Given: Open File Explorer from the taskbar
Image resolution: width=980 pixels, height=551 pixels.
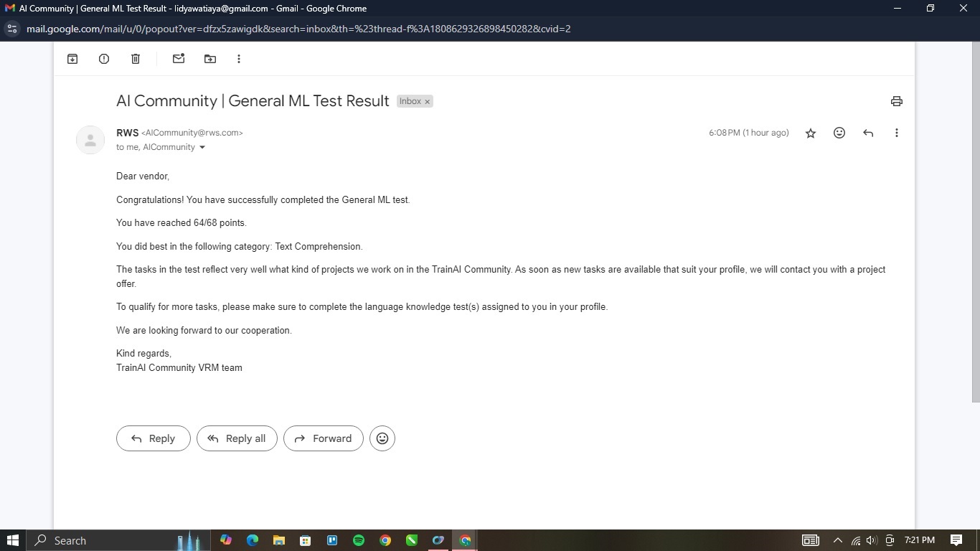Looking at the screenshot, I should [x=279, y=540].
